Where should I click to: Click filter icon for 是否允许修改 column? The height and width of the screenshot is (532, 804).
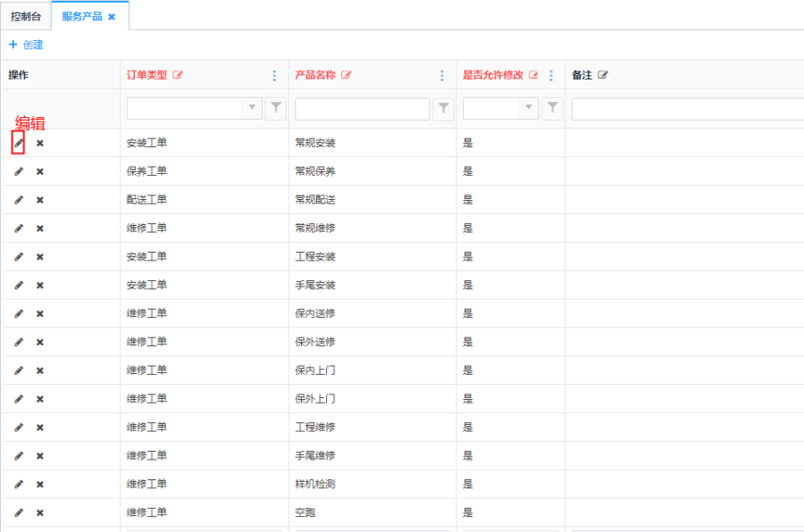pos(553,108)
